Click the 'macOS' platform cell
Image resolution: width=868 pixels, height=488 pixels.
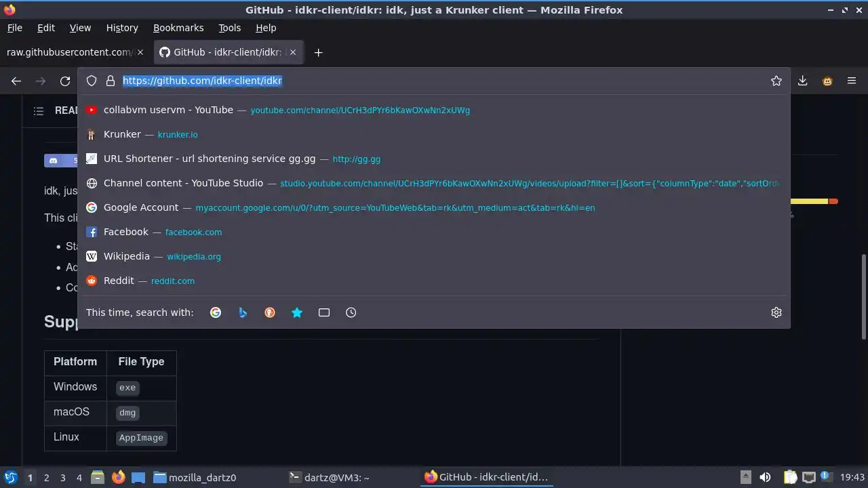[75, 412]
